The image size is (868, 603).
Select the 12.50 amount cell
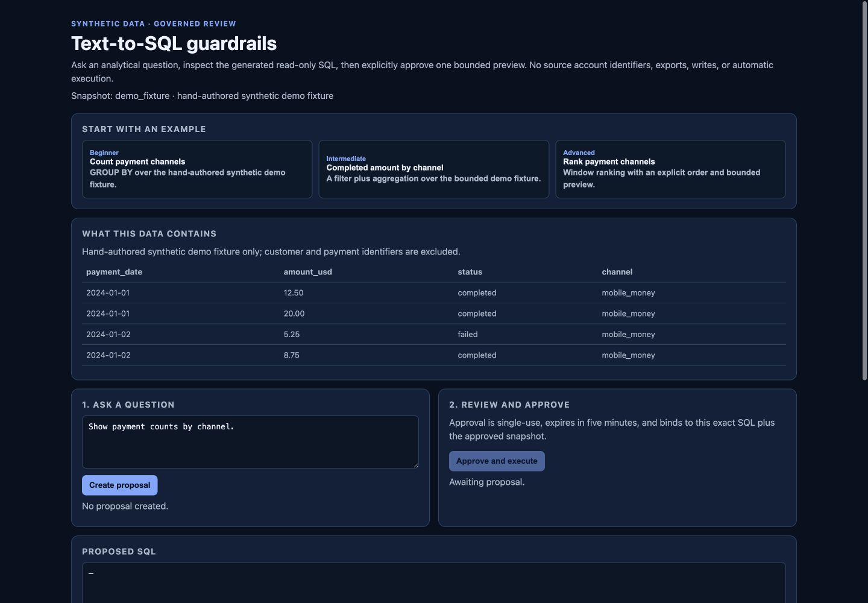coord(294,293)
